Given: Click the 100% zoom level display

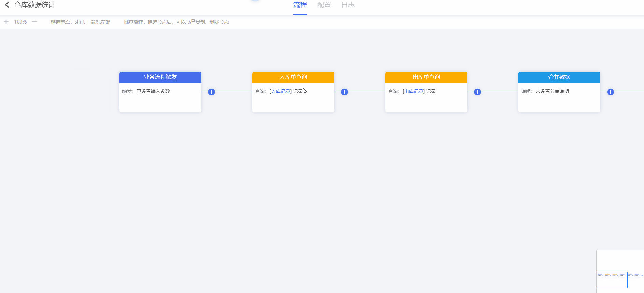Looking at the screenshot, I should coord(20,22).
